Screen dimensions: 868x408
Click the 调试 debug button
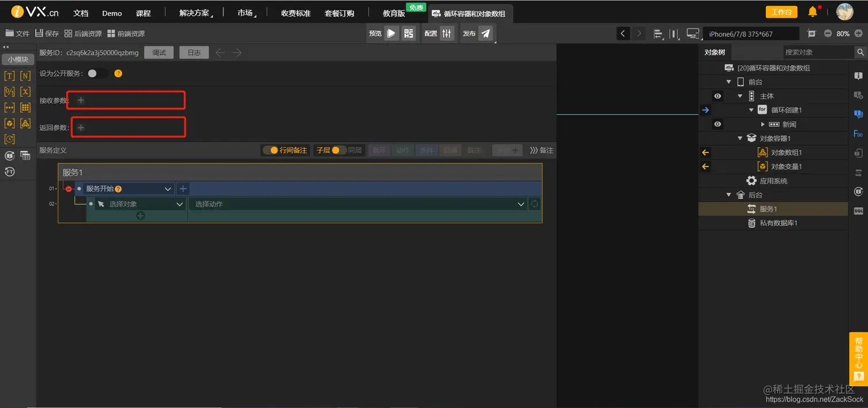pos(159,53)
